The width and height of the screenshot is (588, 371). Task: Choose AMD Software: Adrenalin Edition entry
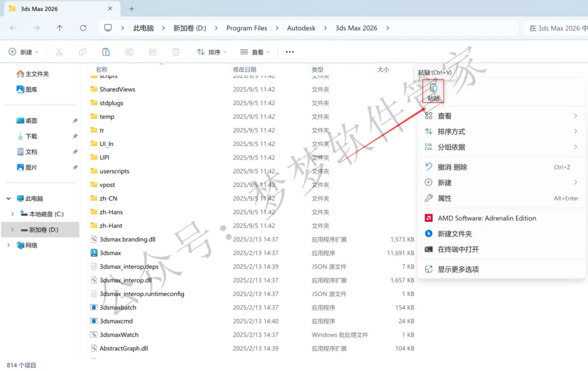pos(501,218)
